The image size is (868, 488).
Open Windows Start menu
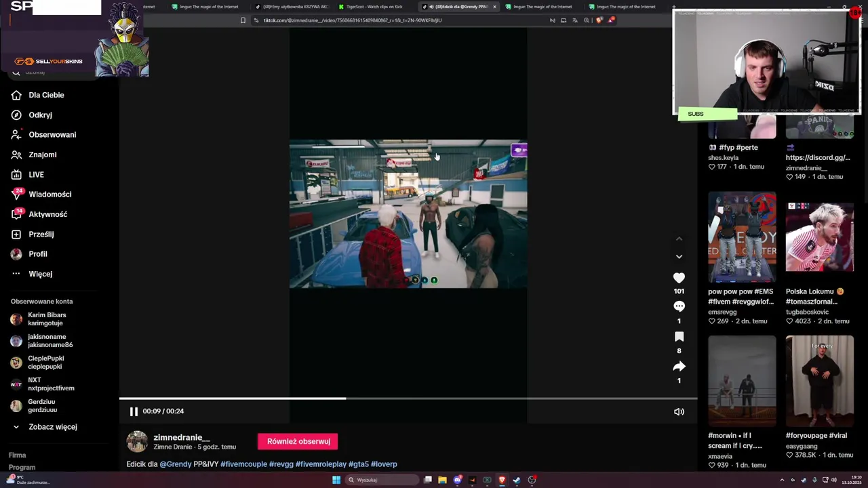(336, 480)
